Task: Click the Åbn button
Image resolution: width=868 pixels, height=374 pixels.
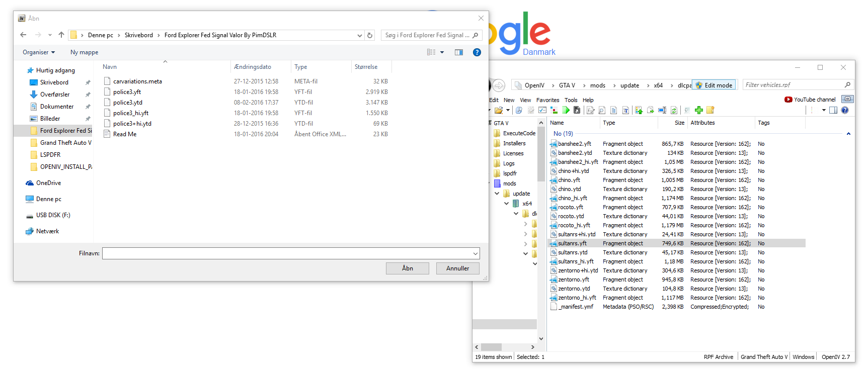Action: tap(408, 268)
